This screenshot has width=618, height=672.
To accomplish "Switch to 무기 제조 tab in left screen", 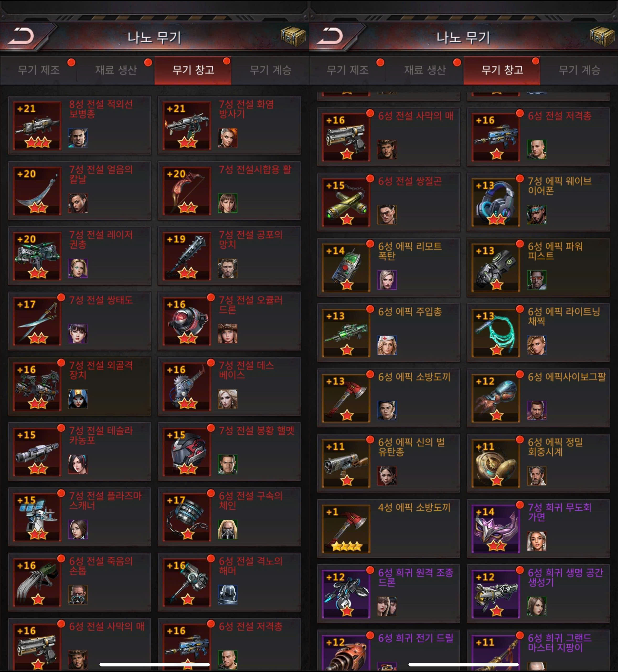I will click(x=39, y=70).
